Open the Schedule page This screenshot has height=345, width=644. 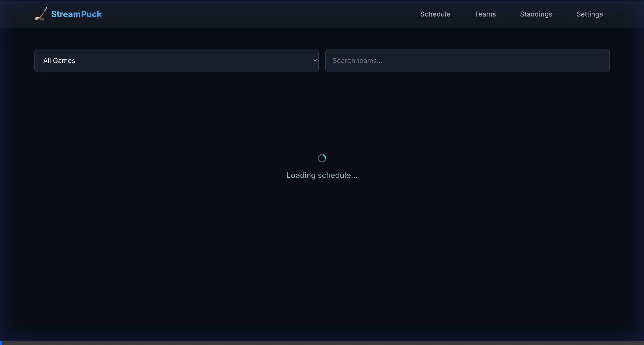pyautogui.click(x=435, y=14)
